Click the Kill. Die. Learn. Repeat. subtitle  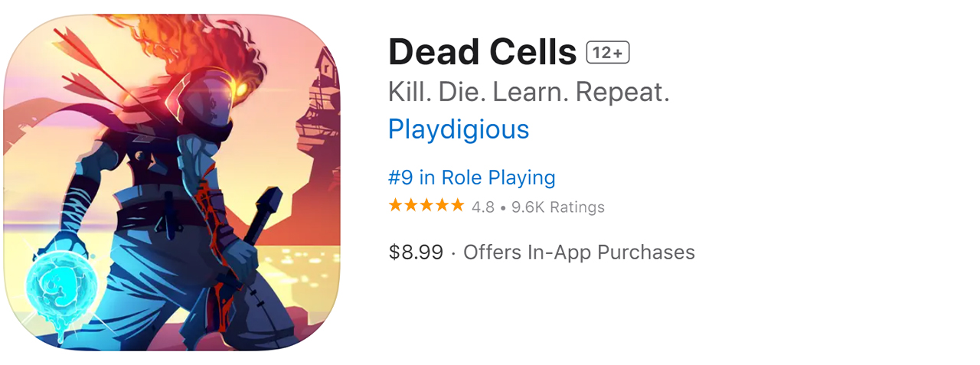pos(528,92)
